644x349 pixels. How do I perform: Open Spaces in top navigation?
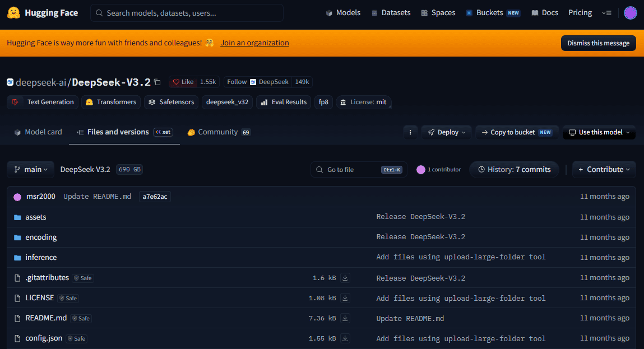438,13
